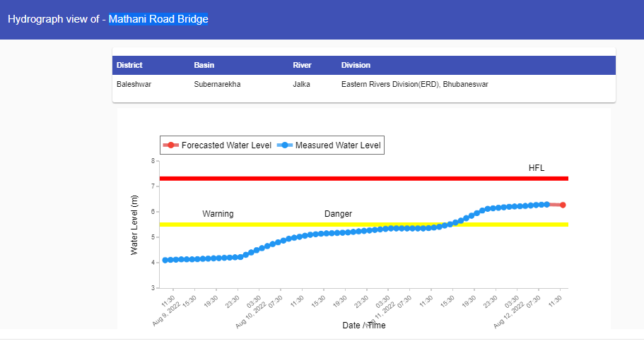
Task: Click the Date / Time axis title
Action: 364,326
